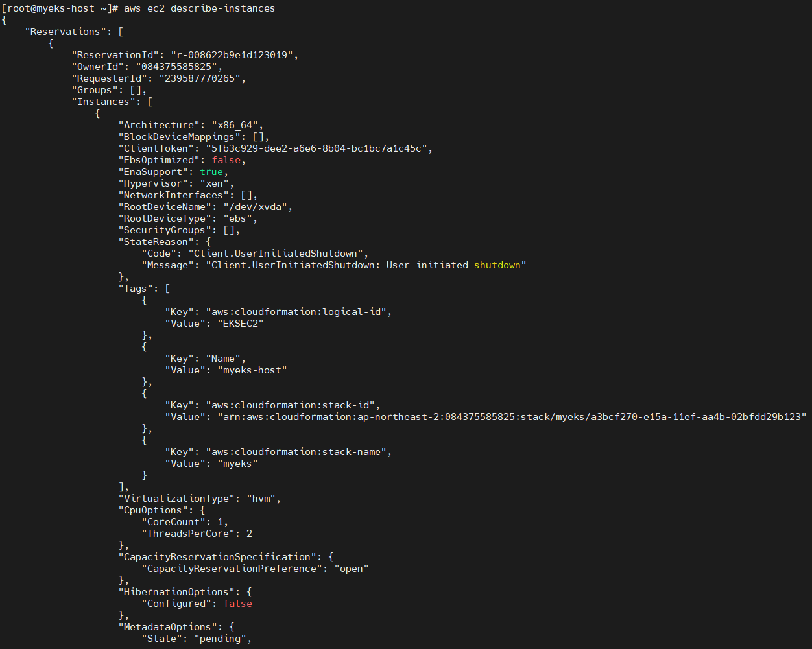Screen dimensions: 812x649
Task: Click the "Tags" key
Action: (136, 289)
